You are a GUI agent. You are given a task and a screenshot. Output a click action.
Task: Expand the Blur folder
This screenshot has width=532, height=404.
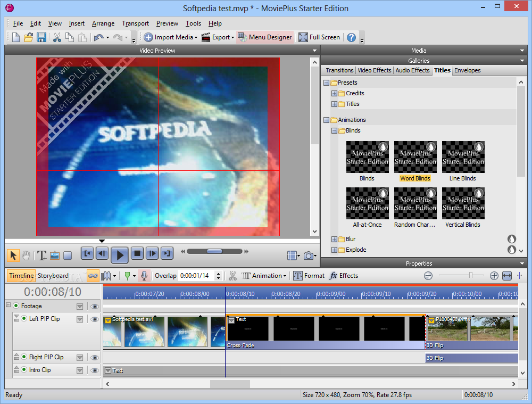point(334,239)
